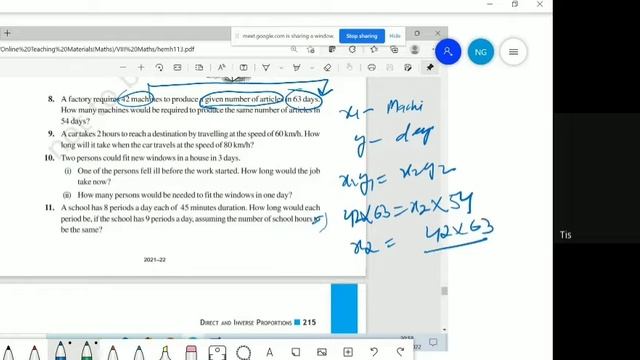Screen dimensions: 640x360
Task: Select the blue pen
Action: pos(60,351)
